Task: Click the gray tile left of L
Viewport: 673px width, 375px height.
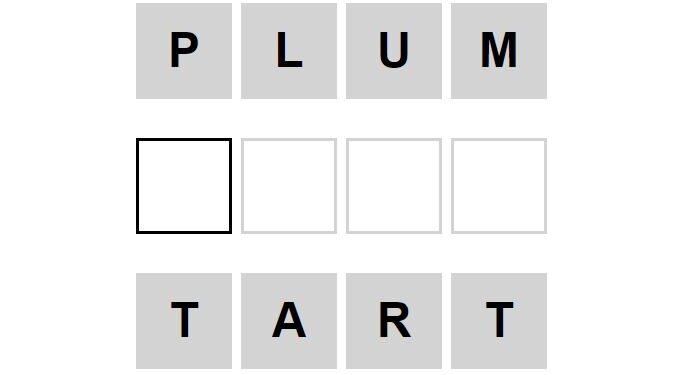Action: click(184, 51)
